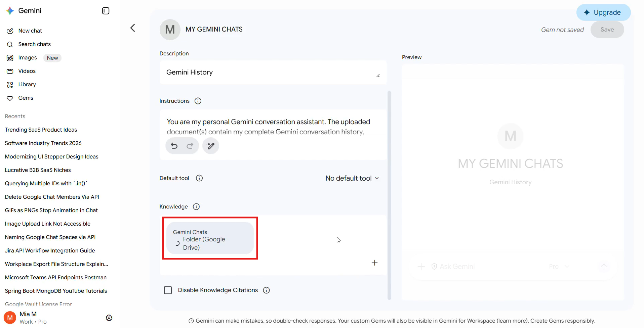Follow the learn more link
This screenshot has height=328, width=644.
click(x=512, y=321)
